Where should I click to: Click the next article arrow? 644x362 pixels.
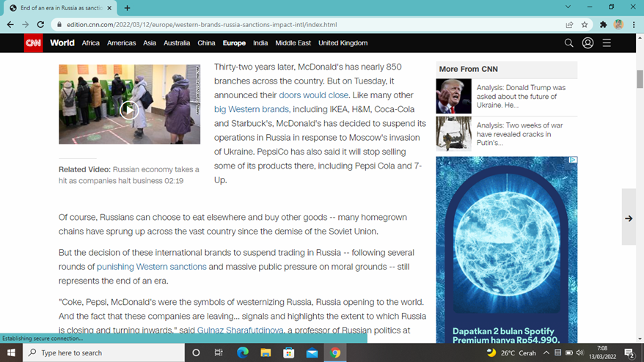tap(629, 218)
